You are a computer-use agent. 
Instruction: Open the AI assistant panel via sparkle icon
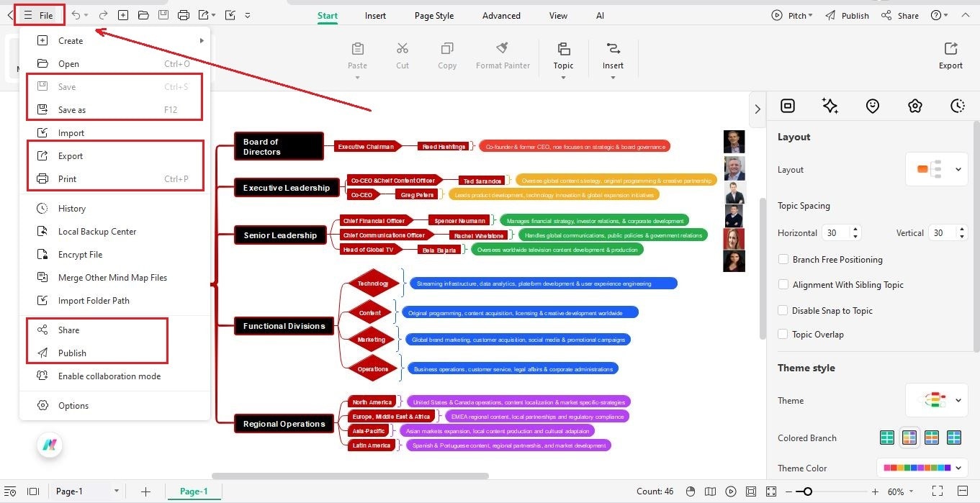pos(830,106)
